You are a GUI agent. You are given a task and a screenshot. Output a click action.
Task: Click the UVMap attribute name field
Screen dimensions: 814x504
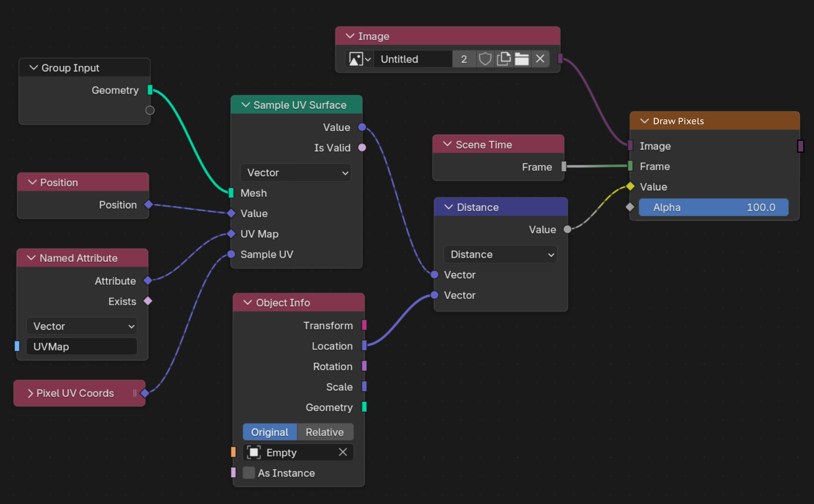click(81, 346)
